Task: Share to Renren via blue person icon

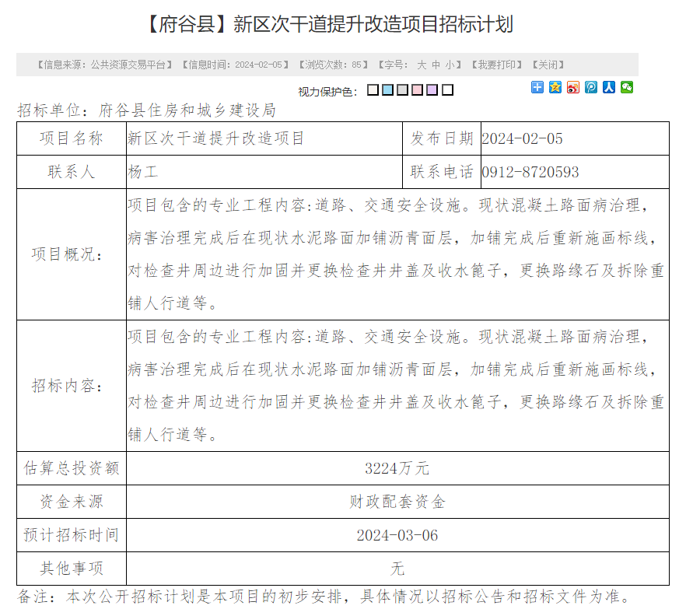Action: pos(609,87)
